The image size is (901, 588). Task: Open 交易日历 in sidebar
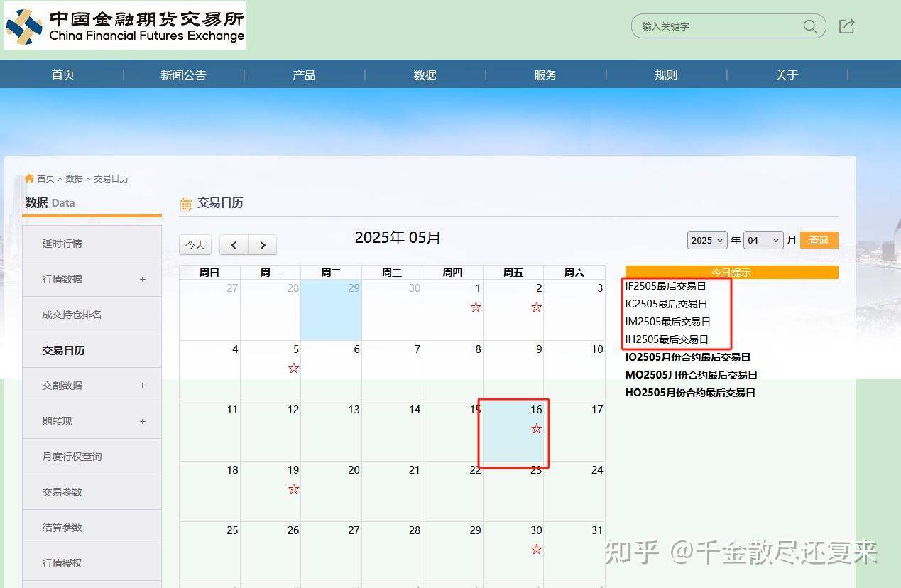(x=92, y=350)
